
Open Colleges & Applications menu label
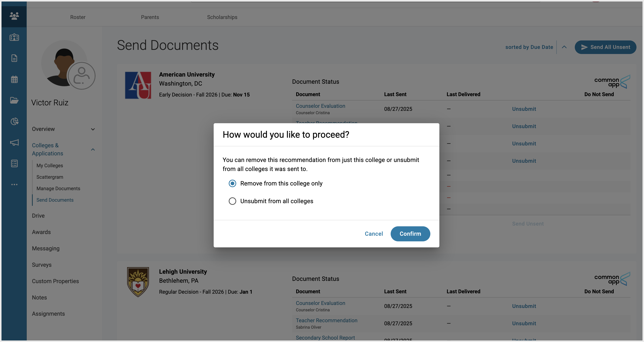pyautogui.click(x=48, y=150)
